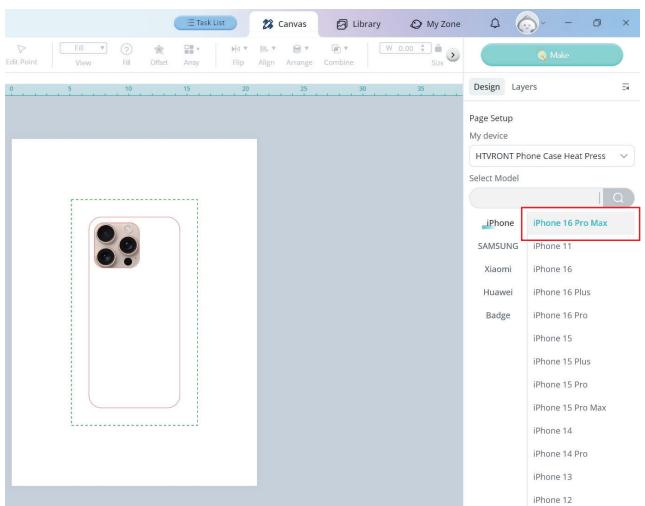645x506 pixels.
Task: Open the Array tool dropdown
Action: click(x=188, y=50)
